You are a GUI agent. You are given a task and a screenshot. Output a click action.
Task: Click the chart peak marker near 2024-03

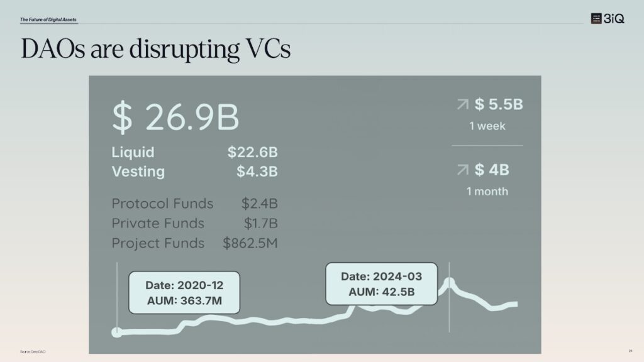coord(449,283)
